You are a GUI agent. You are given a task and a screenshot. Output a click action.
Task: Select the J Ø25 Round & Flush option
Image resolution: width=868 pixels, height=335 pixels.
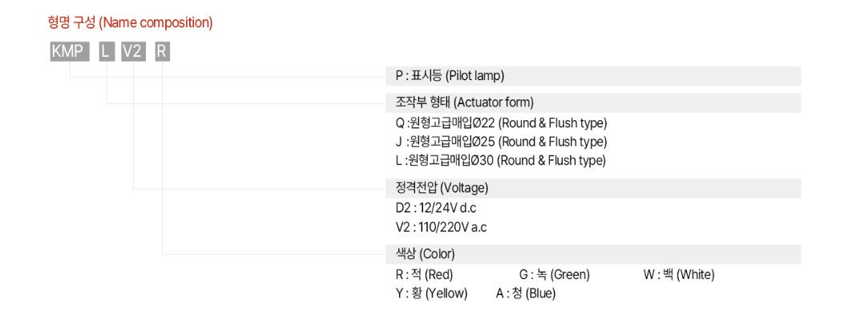[x=502, y=142]
